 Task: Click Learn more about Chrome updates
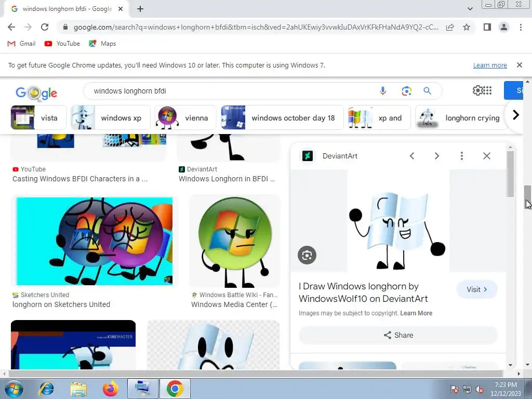(x=490, y=65)
